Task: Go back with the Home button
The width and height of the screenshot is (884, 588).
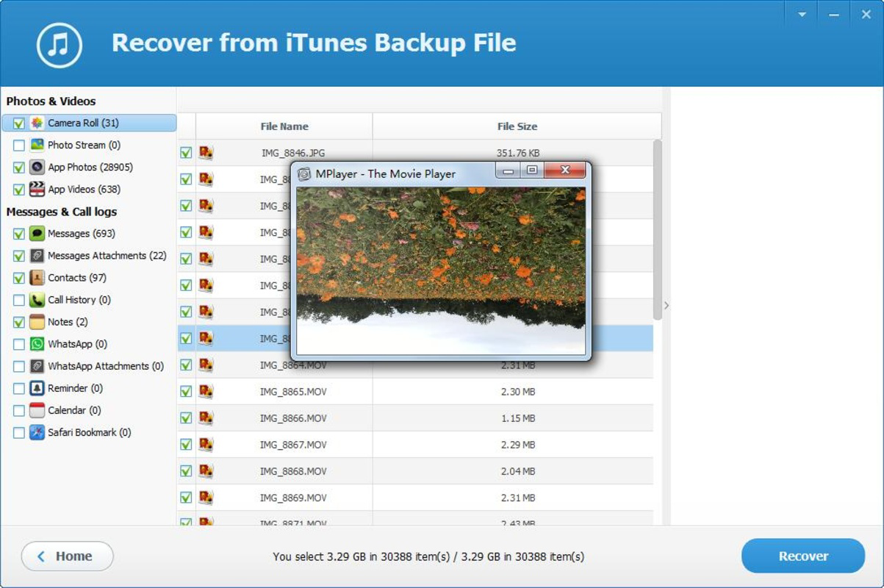Action: tap(68, 556)
